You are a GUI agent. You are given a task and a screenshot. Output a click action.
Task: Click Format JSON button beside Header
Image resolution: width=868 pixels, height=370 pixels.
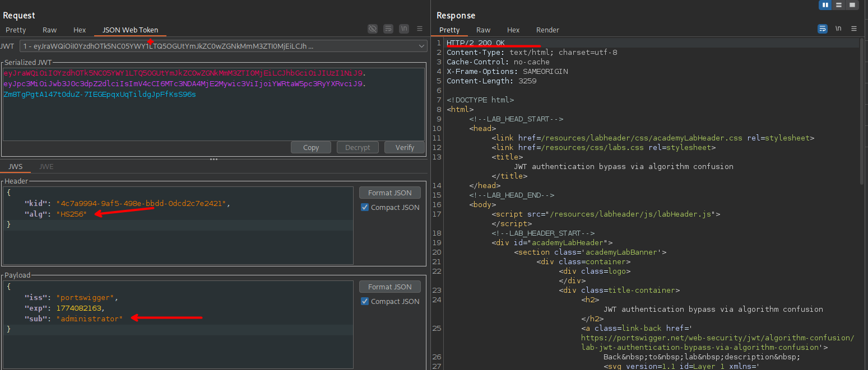tap(389, 193)
